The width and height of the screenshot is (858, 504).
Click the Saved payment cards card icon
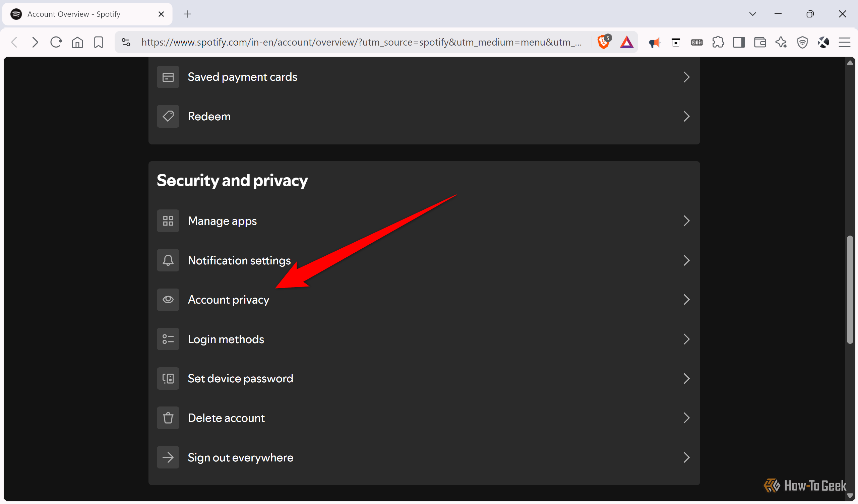(168, 77)
